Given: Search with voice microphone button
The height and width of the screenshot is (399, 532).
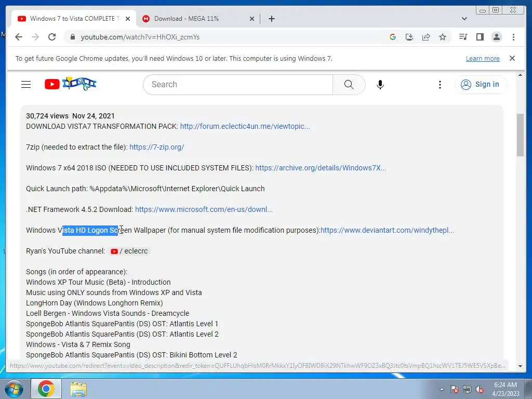Looking at the screenshot, I should pos(380,85).
